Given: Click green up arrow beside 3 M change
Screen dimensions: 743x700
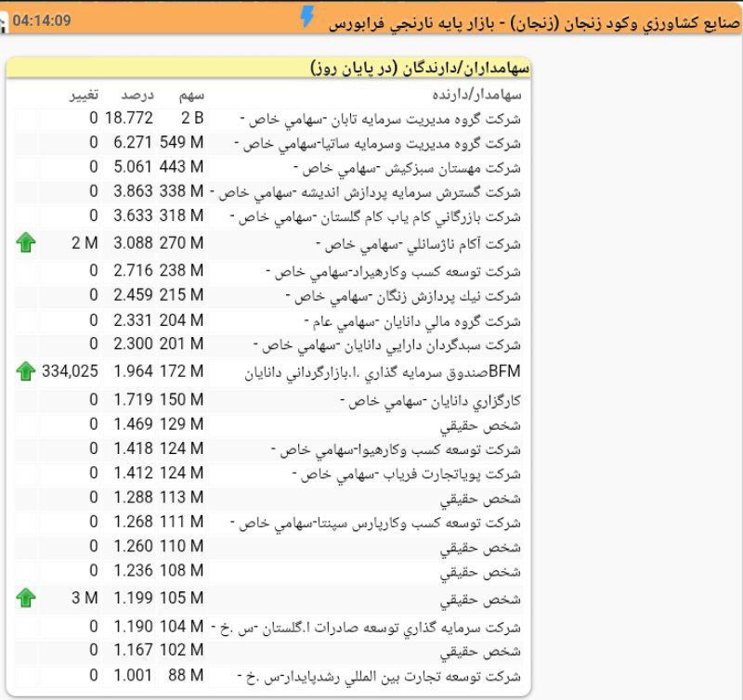Looking at the screenshot, I should [x=26, y=597].
